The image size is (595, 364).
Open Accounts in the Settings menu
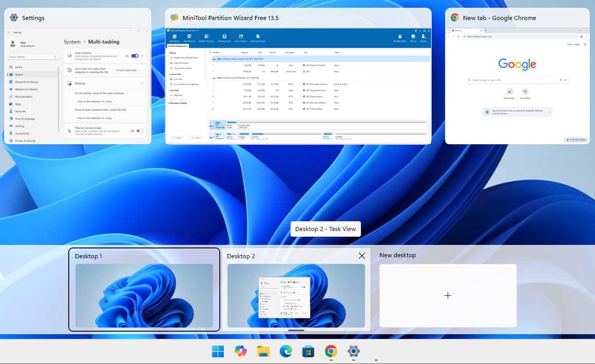[21, 111]
